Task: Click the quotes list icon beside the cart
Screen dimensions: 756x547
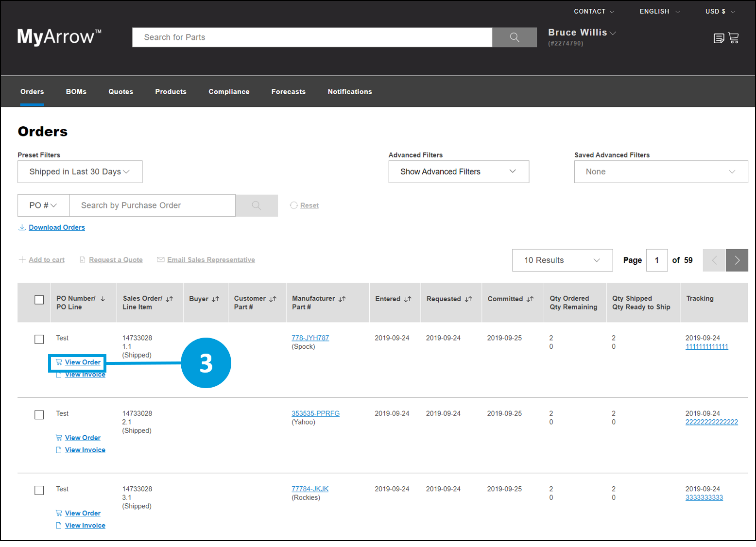Action: click(719, 37)
